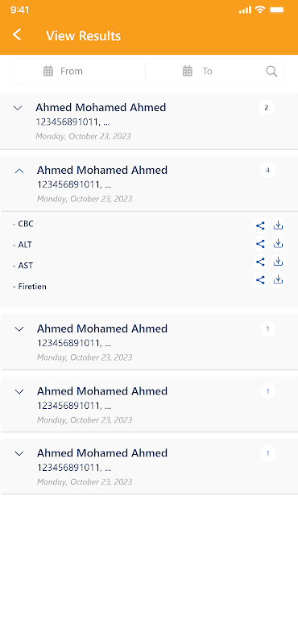Download the CBC result
The height and width of the screenshot is (644, 298).
point(279,225)
